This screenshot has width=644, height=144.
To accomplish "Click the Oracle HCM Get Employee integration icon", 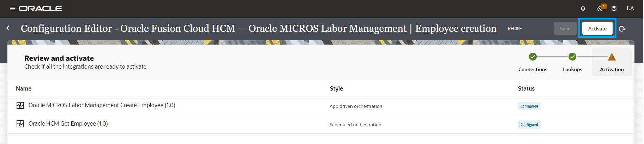I will tap(20, 124).
